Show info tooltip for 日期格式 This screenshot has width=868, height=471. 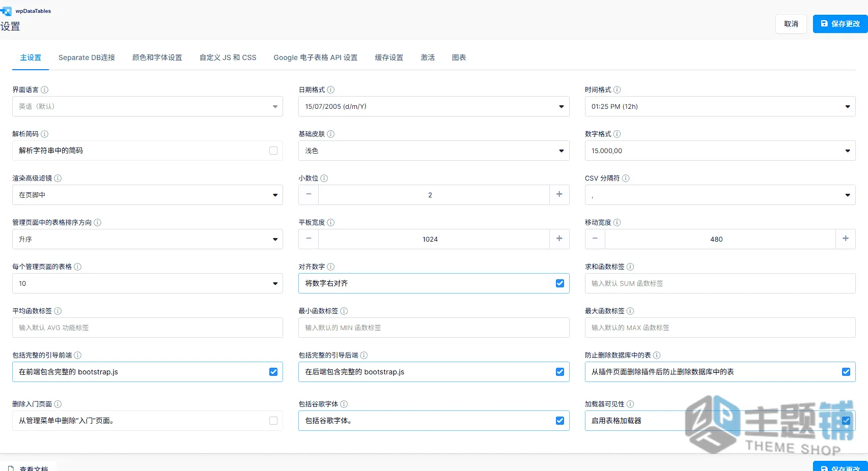331,90
